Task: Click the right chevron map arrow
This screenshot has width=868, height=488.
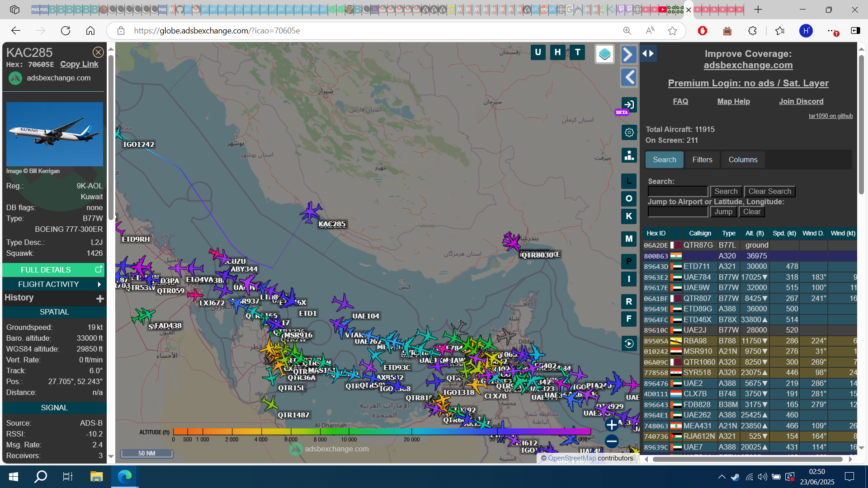Action: [629, 55]
